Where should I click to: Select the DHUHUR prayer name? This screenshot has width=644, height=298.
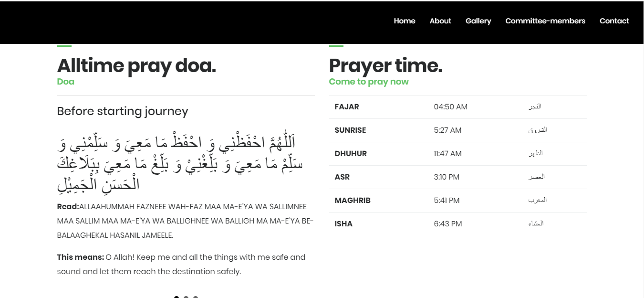pyautogui.click(x=351, y=154)
